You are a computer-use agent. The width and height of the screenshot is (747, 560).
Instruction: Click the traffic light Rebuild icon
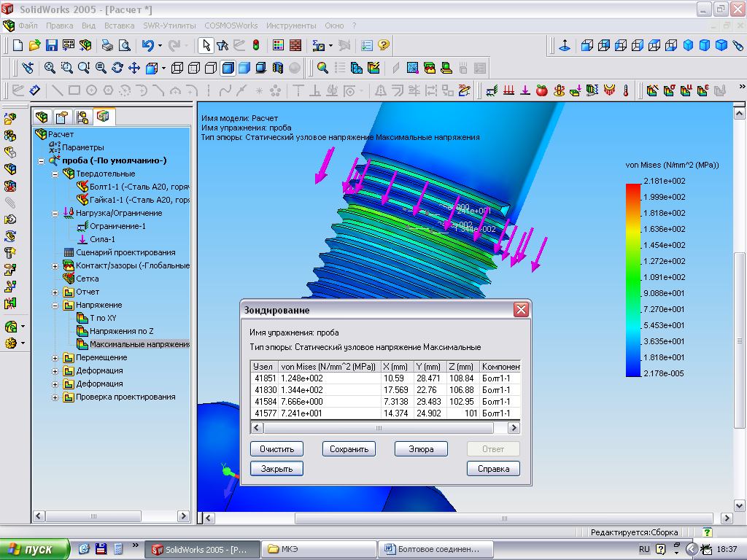pyautogui.click(x=256, y=45)
